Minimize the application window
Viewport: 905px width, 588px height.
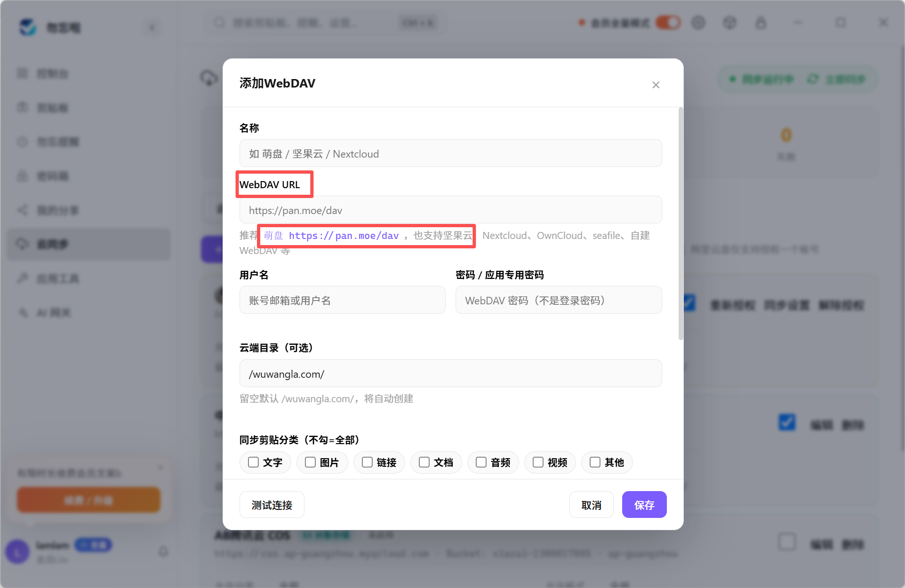798,22
